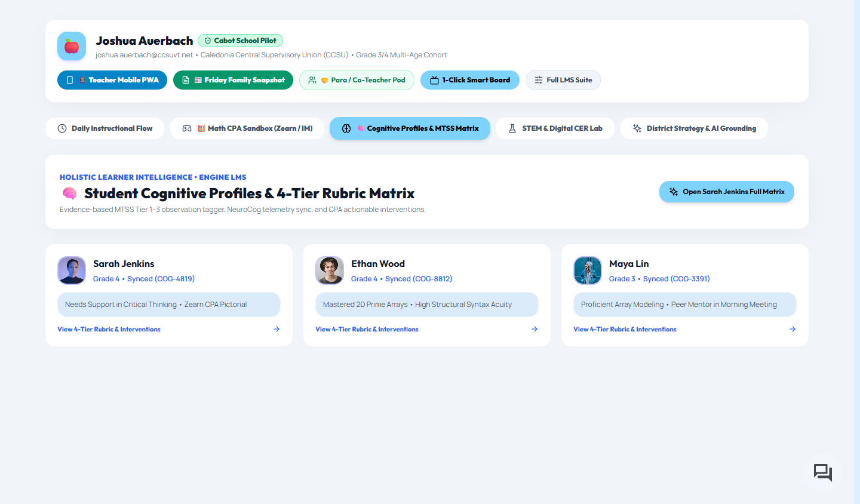Launch 1-Click Smart Board
The width and height of the screenshot is (860, 504).
click(x=470, y=80)
